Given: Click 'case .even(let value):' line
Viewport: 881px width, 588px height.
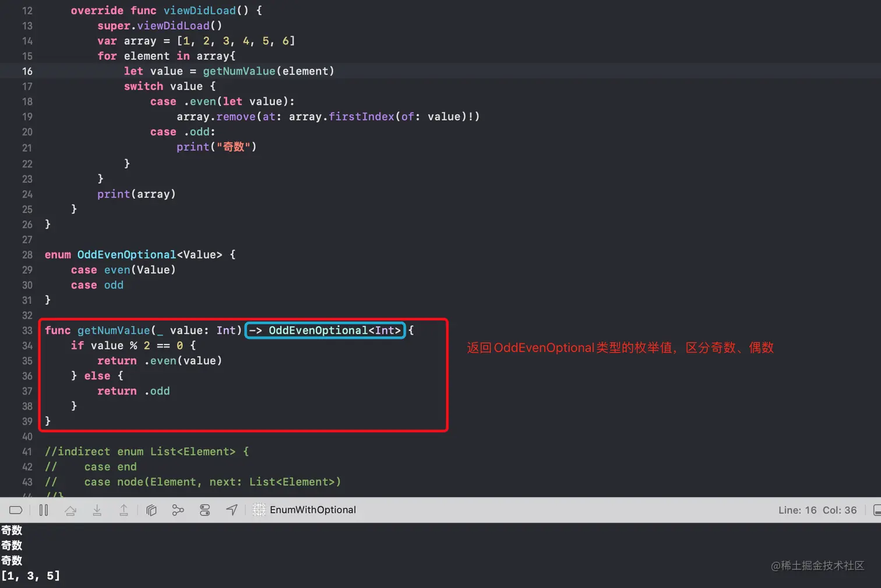Looking at the screenshot, I should [x=223, y=101].
